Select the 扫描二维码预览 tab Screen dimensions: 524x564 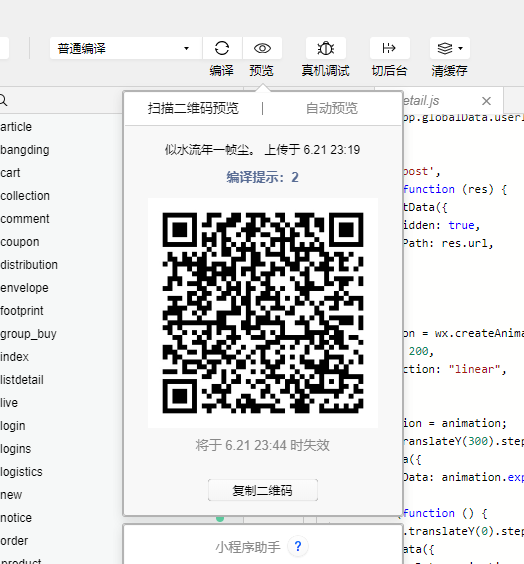[193, 108]
